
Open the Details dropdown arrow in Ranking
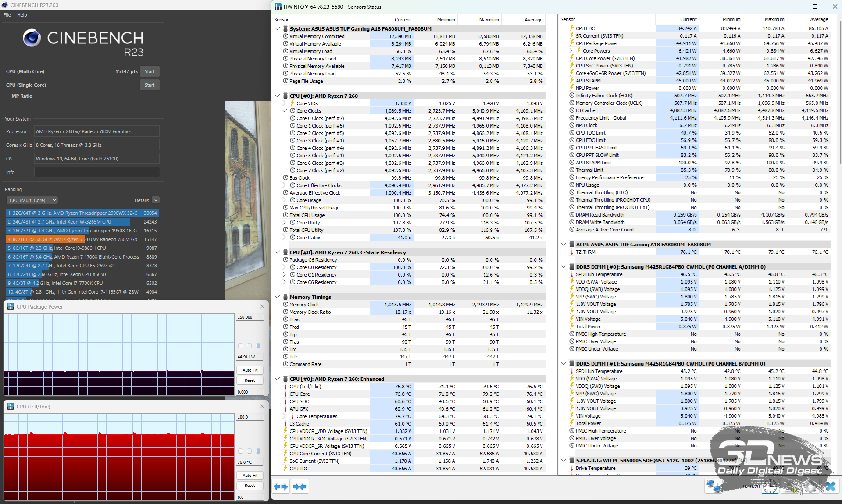click(156, 200)
